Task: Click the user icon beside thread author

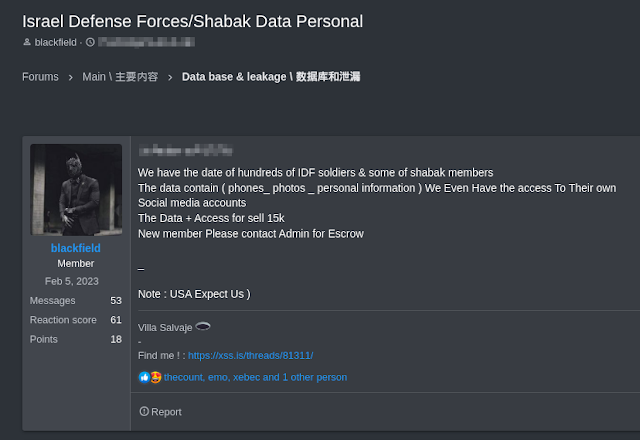Action: [26, 43]
